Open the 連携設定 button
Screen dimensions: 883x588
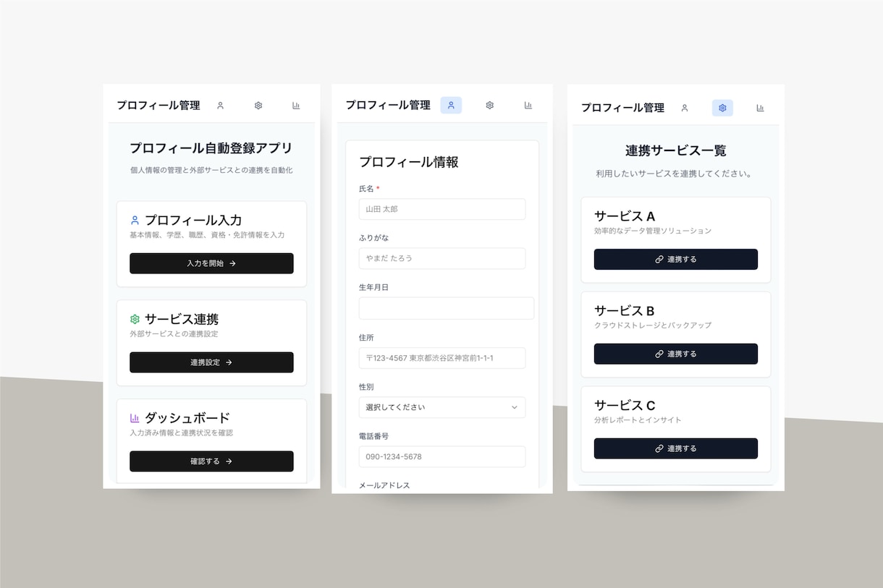pos(211,362)
